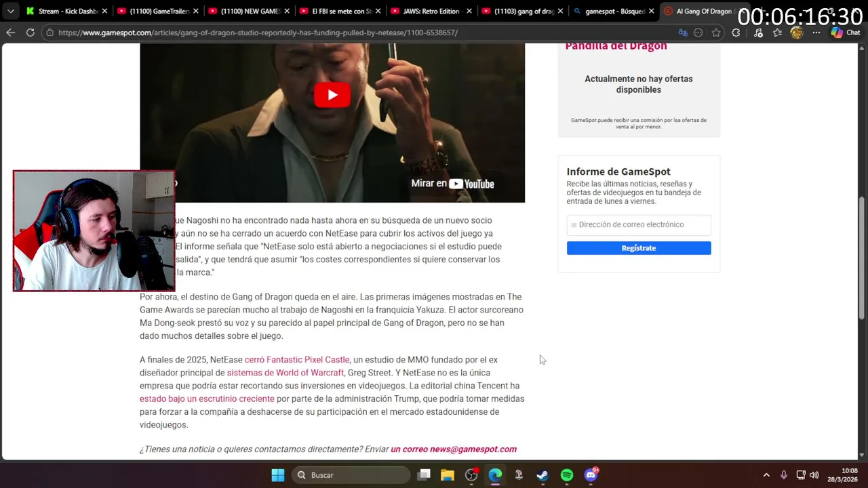
Task: Open the Copilot Chat button
Action: pos(845,33)
